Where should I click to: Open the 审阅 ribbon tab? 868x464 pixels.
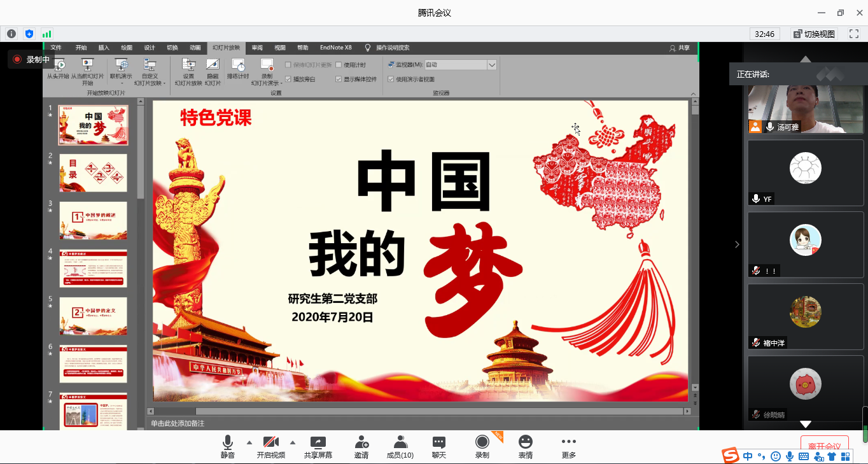(x=257, y=48)
